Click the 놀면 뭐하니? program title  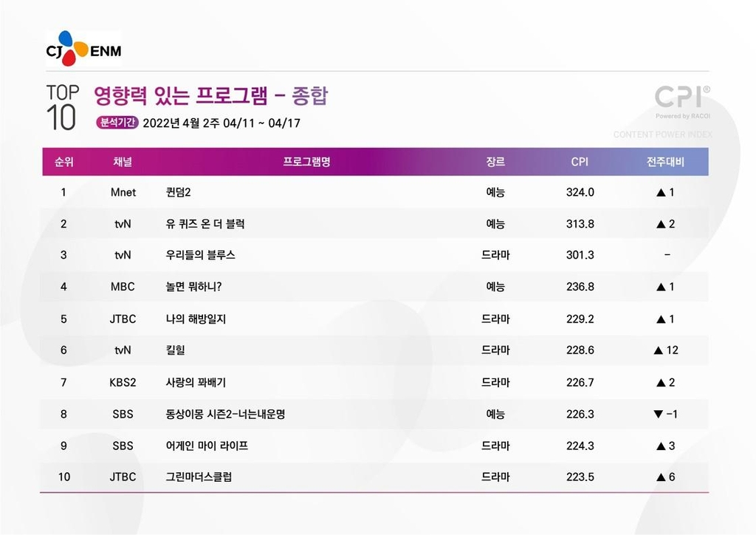(193, 287)
